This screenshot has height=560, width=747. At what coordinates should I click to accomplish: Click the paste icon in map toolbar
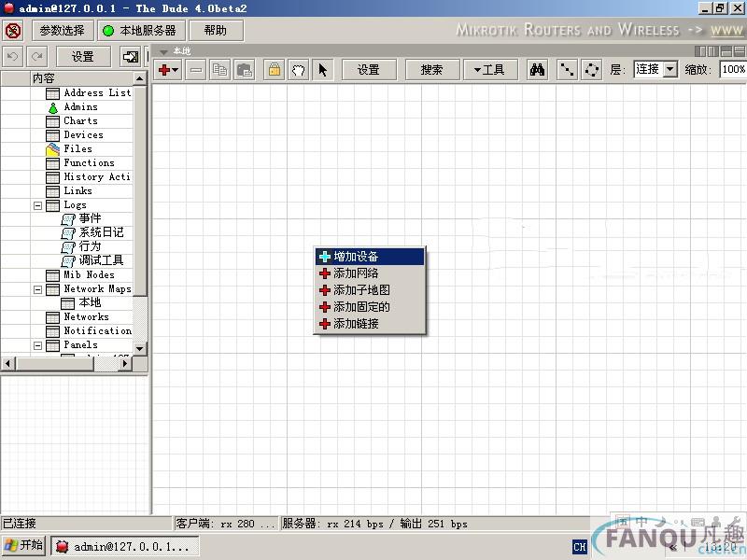(245, 70)
